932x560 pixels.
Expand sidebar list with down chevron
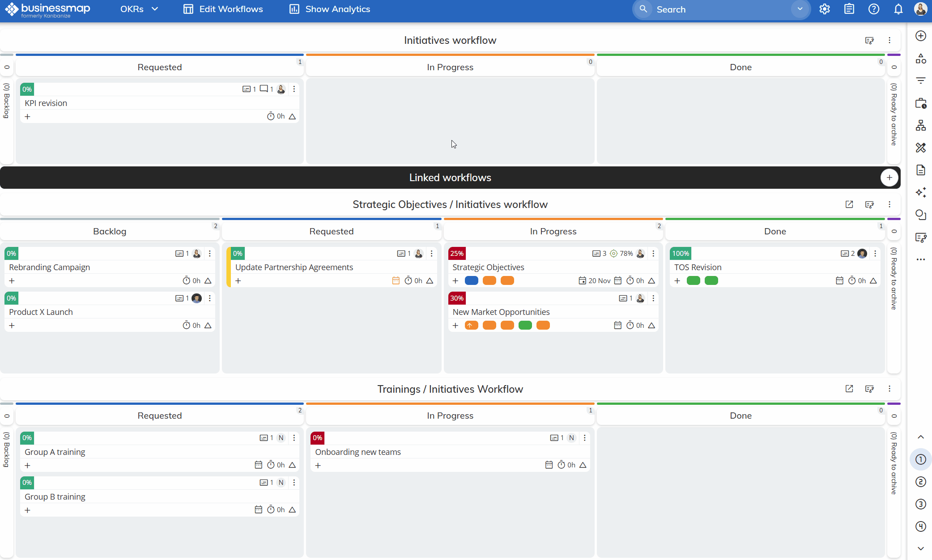(920, 548)
